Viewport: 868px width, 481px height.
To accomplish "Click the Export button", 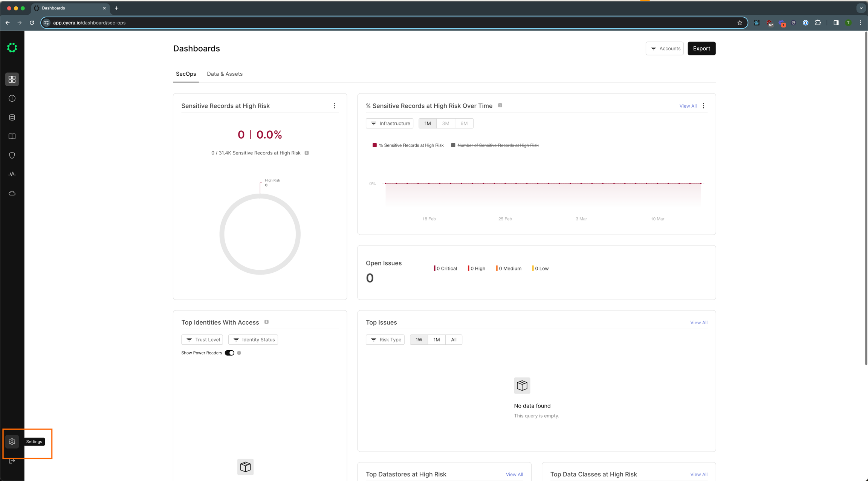I will click(701, 49).
